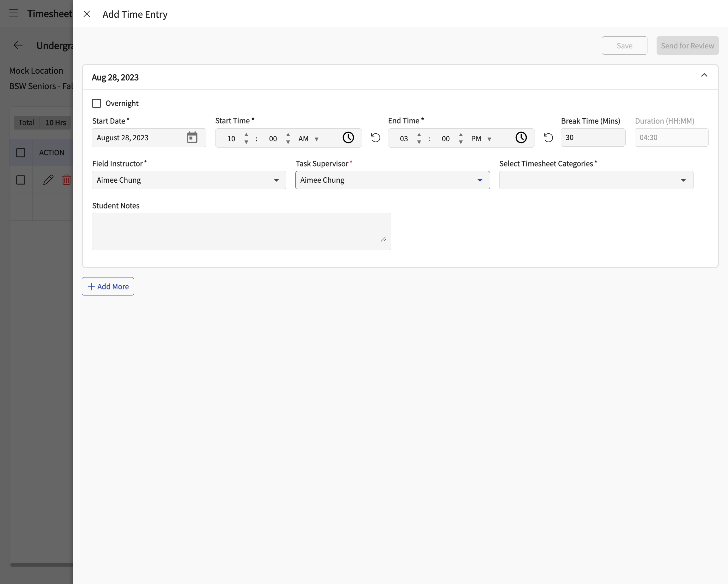Check the first timesheet row checkbox

click(21, 180)
